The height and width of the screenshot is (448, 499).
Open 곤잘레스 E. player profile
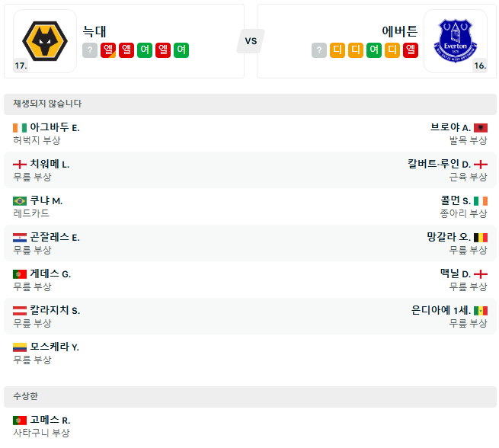pyautogui.click(x=54, y=238)
